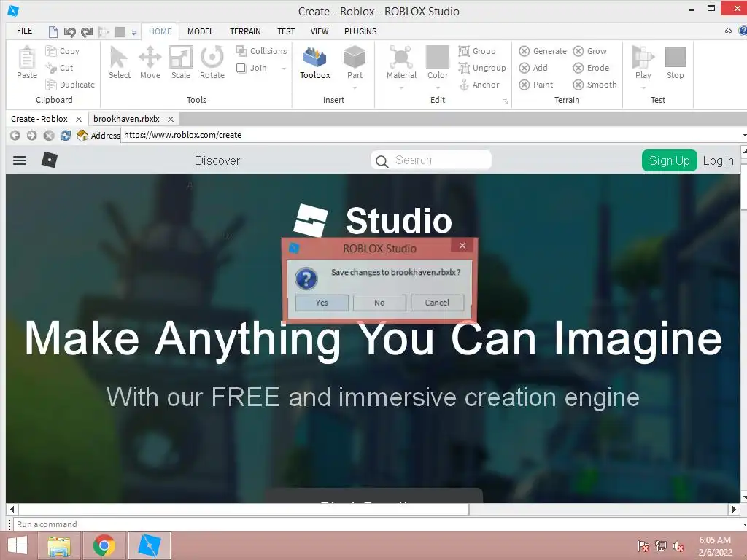Image resolution: width=747 pixels, height=560 pixels.
Task: Click Grow terrain tool
Action: click(x=589, y=51)
